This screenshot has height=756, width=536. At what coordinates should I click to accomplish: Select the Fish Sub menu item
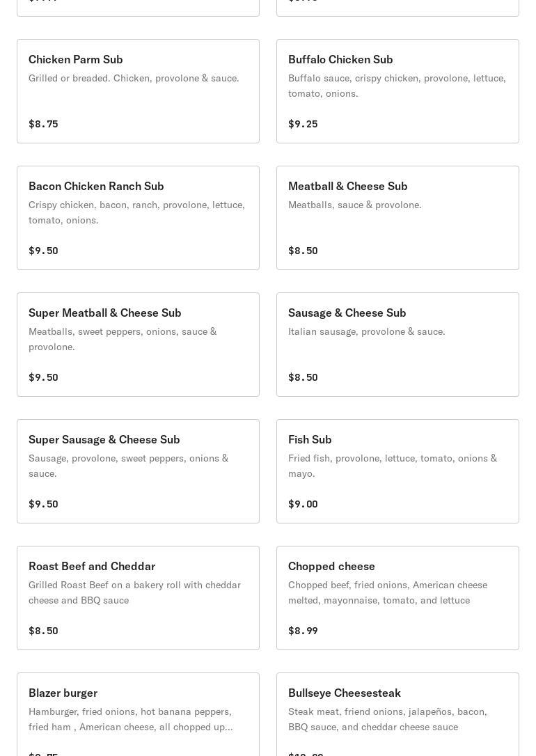tap(397, 471)
